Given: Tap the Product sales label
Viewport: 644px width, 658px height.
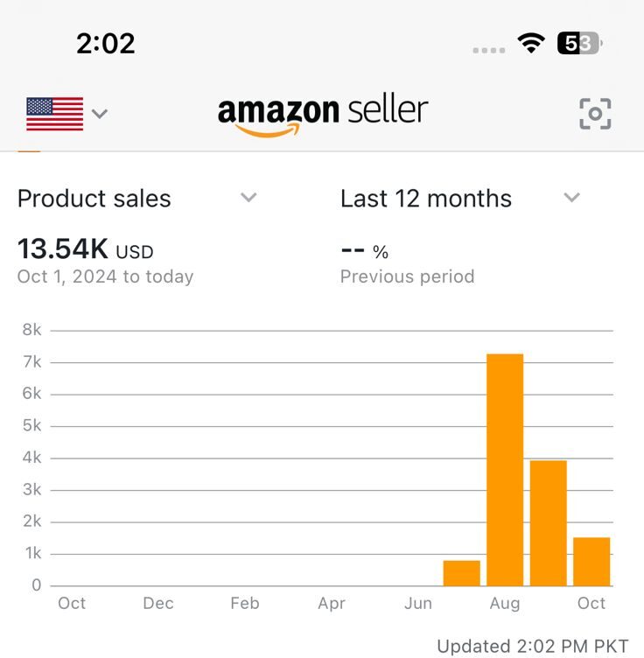Looking at the screenshot, I should click(94, 199).
